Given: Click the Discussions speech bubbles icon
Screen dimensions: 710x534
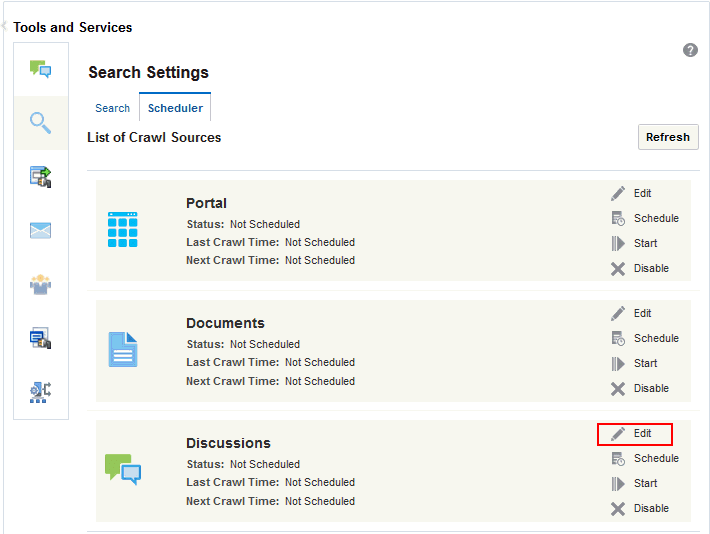Looking at the screenshot, I should pos(123,469).
